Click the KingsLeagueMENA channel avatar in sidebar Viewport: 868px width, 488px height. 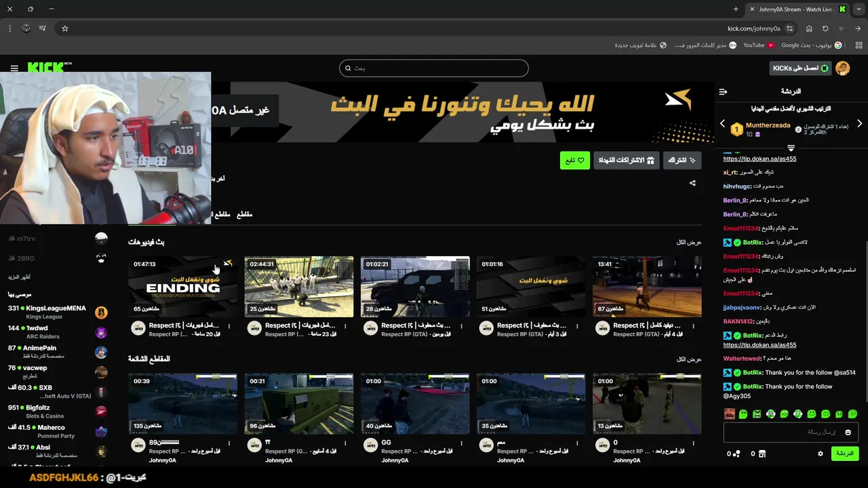pyautogui.click(x=101, y=312)
